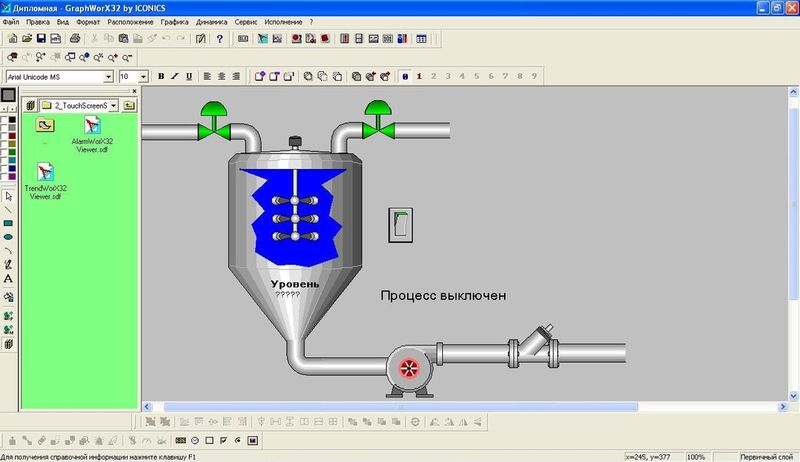Select the arc drawing tool
800x462 pixels.
pos(8,251)
